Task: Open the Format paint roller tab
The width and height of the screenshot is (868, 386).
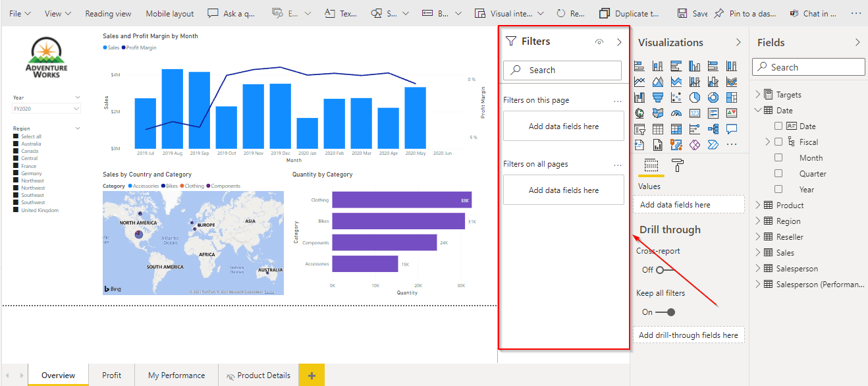Action: click(676, 165)
